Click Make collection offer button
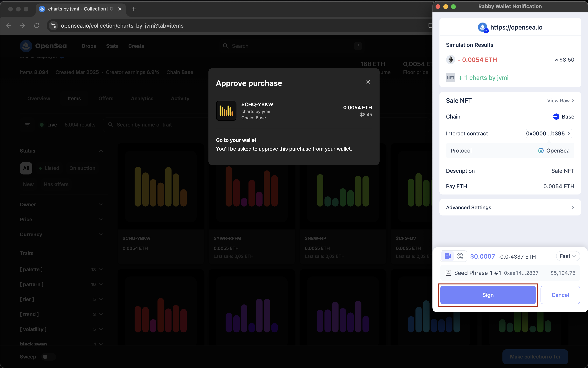The image size is (588, 368). coord(535,357)
